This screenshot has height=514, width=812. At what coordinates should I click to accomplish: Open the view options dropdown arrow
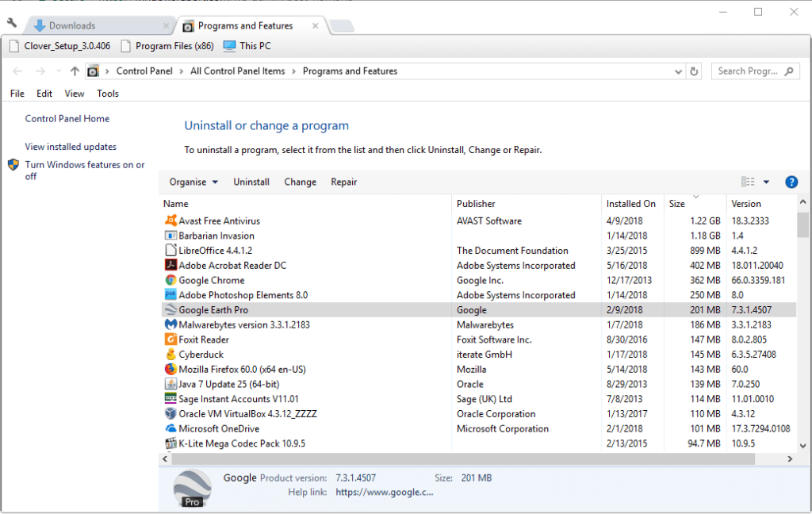pos(766,182)
